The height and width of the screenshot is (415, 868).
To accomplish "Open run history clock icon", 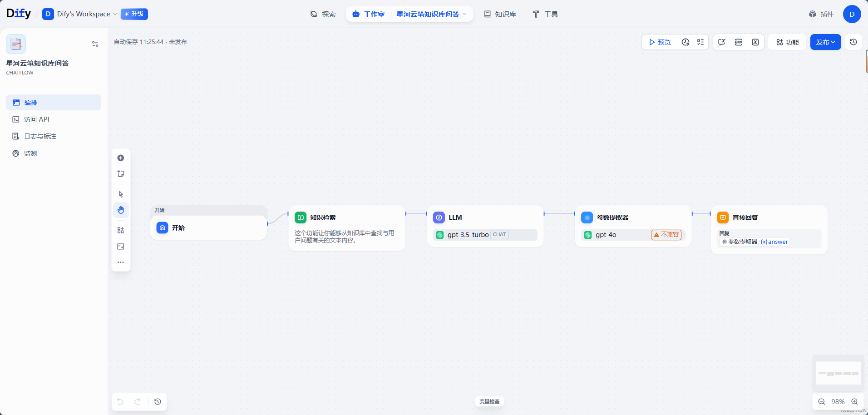I will 686,42.
